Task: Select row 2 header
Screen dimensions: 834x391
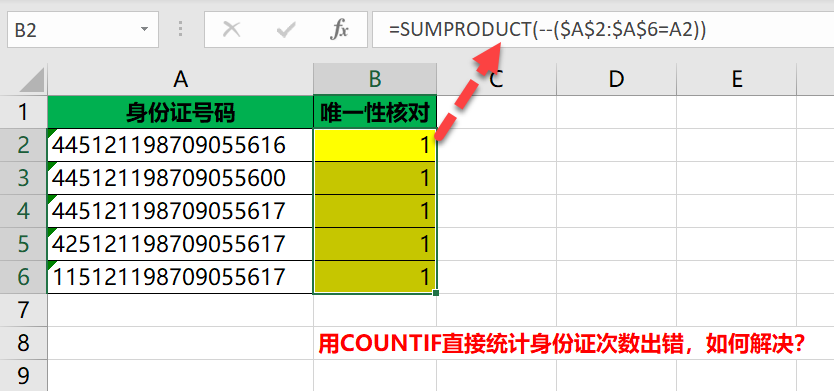Action: click(23, 145)
